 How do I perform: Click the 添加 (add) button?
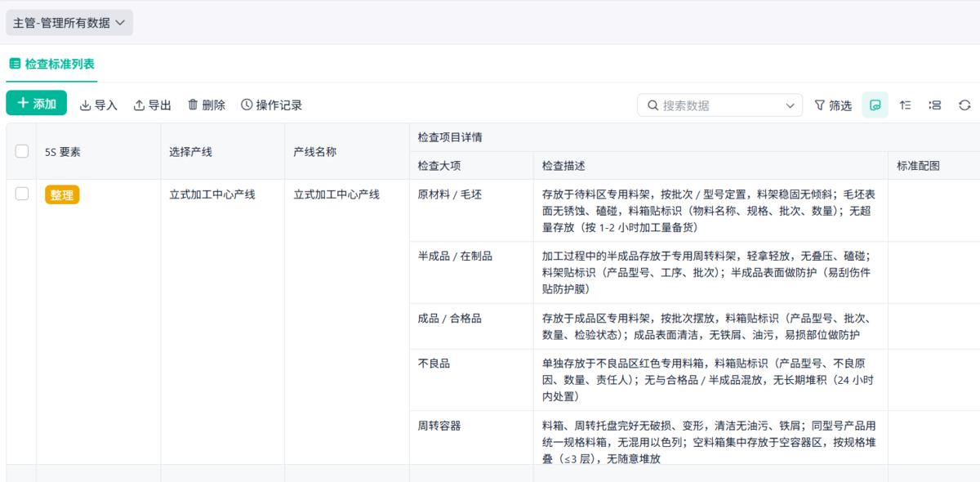click(37, 104)
